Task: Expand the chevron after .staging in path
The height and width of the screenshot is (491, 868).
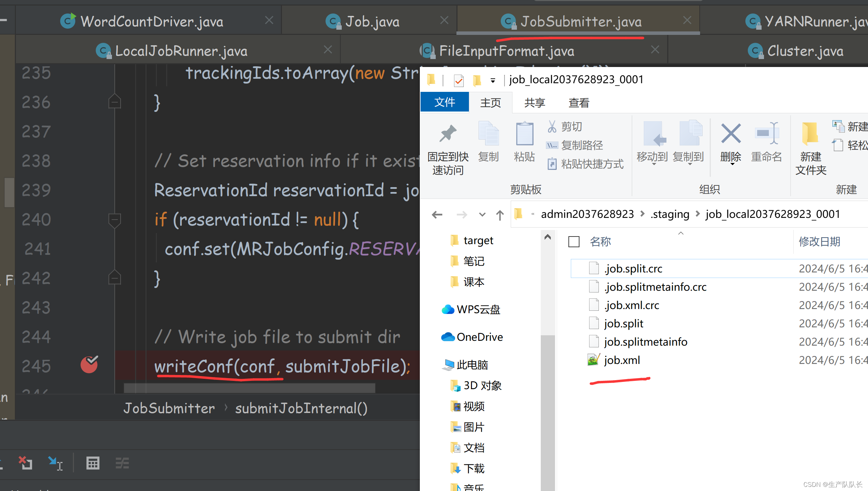Action: pyautogui.click(x=697, y=214)
